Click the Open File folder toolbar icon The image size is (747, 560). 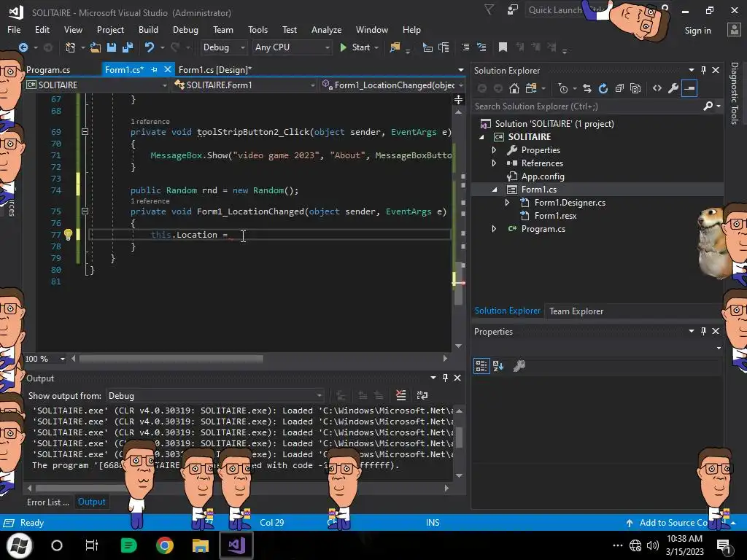point(96,47)
